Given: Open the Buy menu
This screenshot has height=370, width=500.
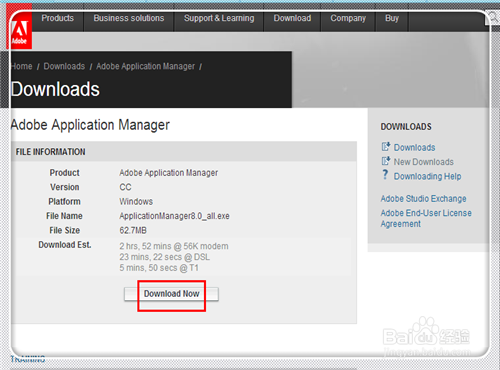Looking at the screenshot, I should click(392, 18).
